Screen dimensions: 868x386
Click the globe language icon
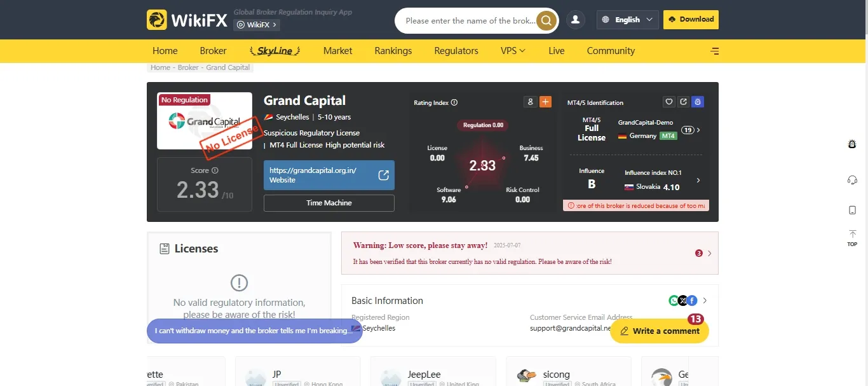coord(606,20)
